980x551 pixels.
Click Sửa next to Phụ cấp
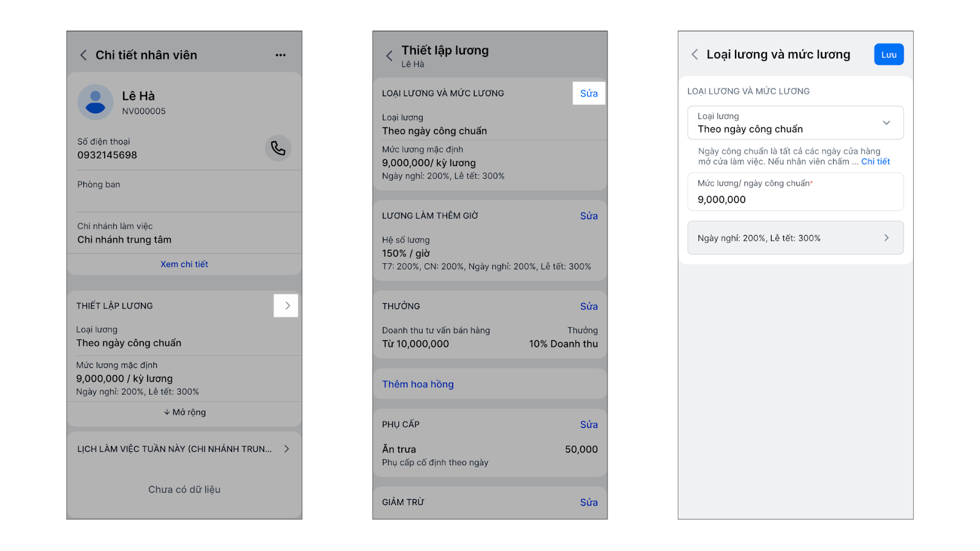589,425
